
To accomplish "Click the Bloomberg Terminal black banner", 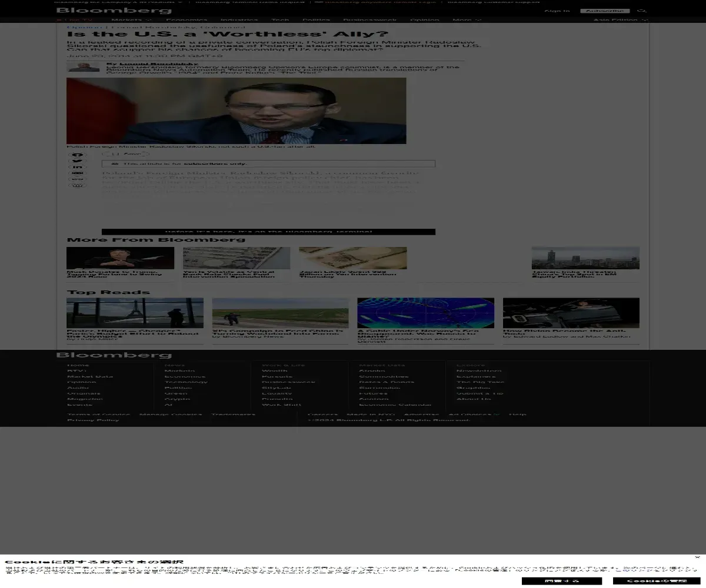I will coord(269,232).
